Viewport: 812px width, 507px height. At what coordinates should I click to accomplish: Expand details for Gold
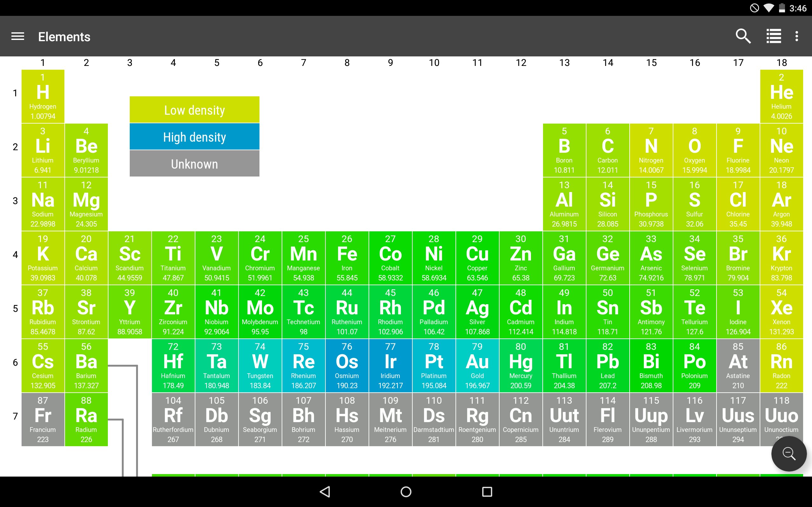(x=477, y=365)
